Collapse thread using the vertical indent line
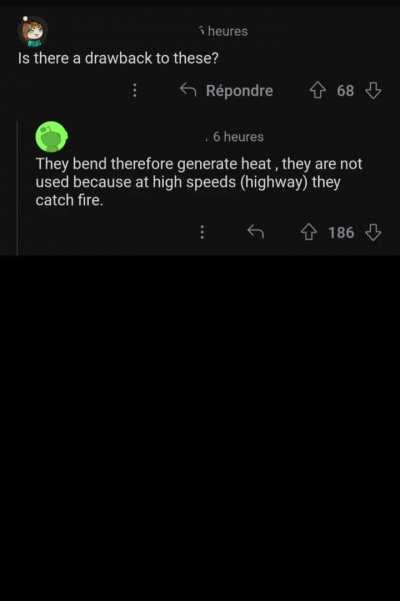Image resolution: width=400 pixels, height=601 pixels. [18, 187]
